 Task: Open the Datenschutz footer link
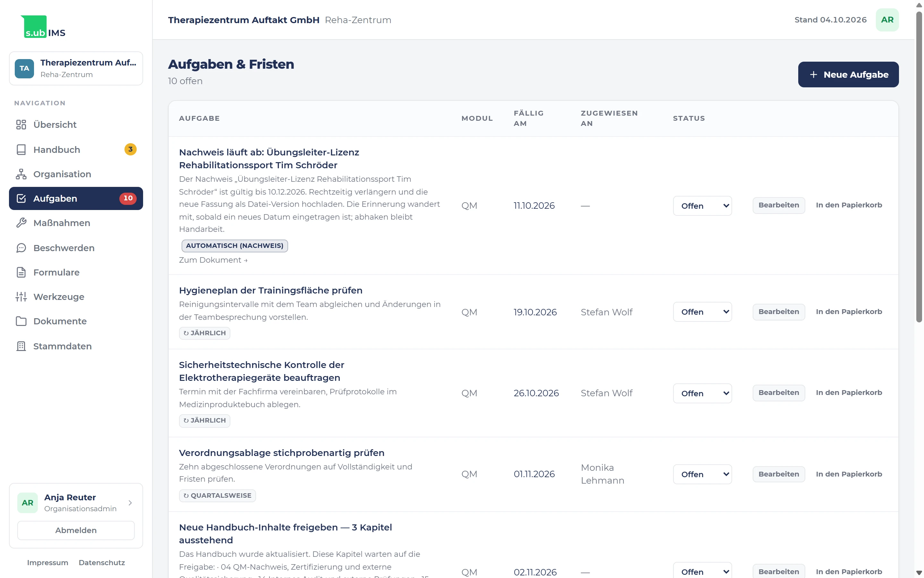click(x=102, y=563)
